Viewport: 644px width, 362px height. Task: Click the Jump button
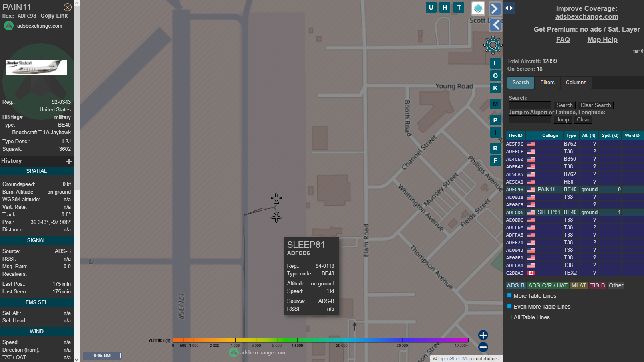pos(563,119)
